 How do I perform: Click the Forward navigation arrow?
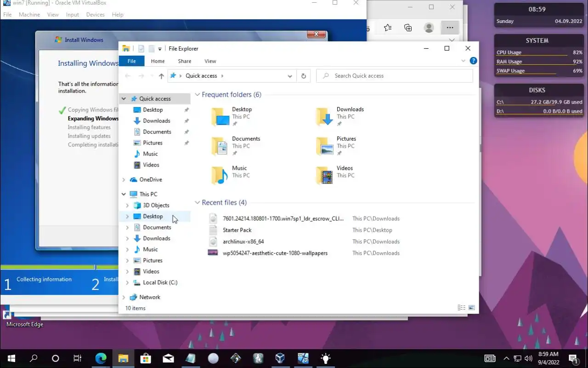pyautogui.click(x=141, y=76)
